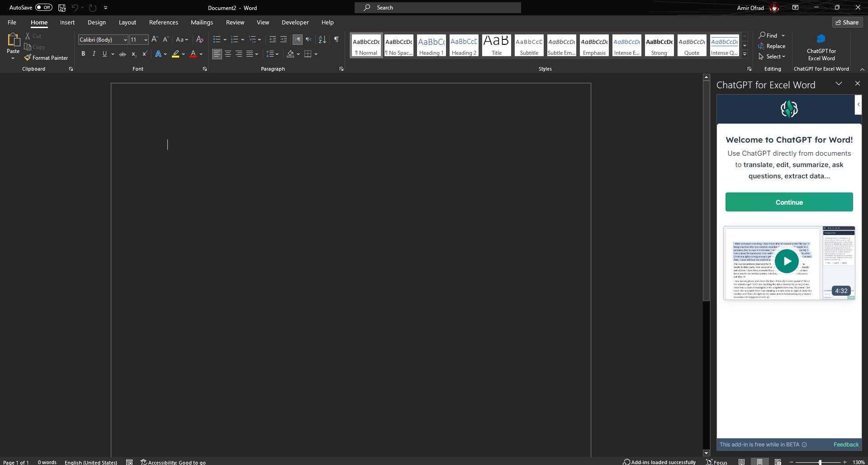The width and height of the screenshot is (868, 465).
Task: Open the font size dropdown
Action: [x=145, y=39]
